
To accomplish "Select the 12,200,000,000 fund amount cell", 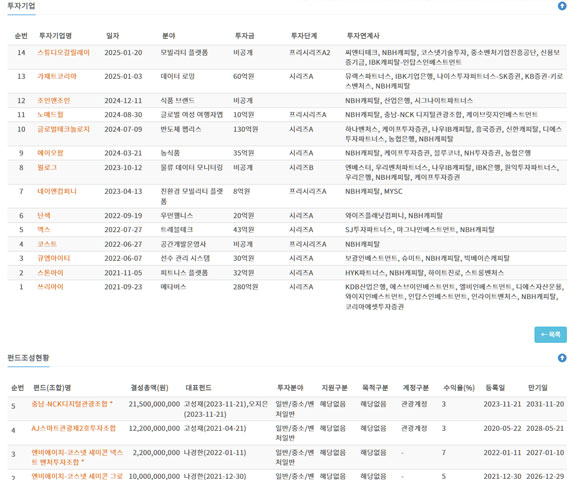I will (154, 428).
